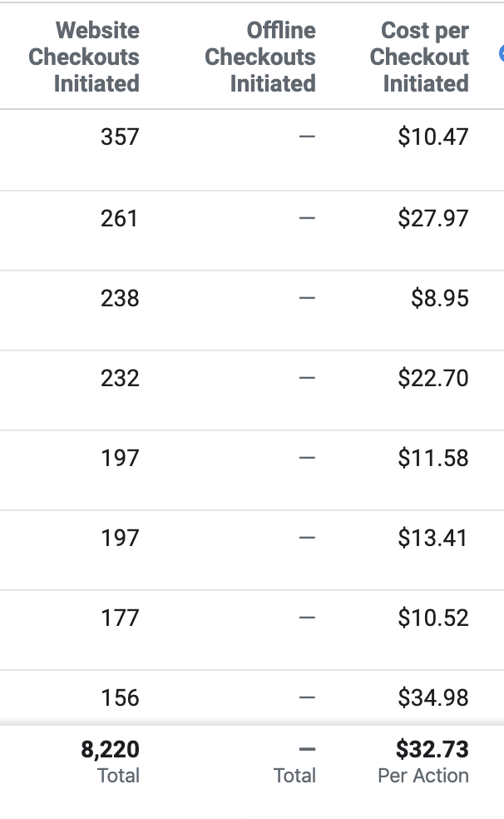The height and width of the screenshot is (819, 504).
Task: Click the $32.73 Per Action total
Action: coord(432,750)
